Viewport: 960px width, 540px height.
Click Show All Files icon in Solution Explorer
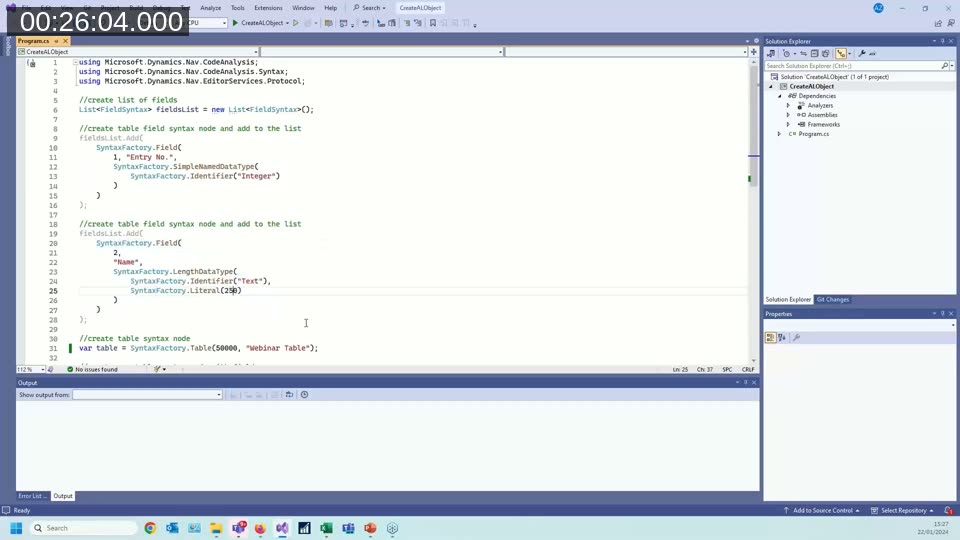pyautogui.click(x=825, y=53)
